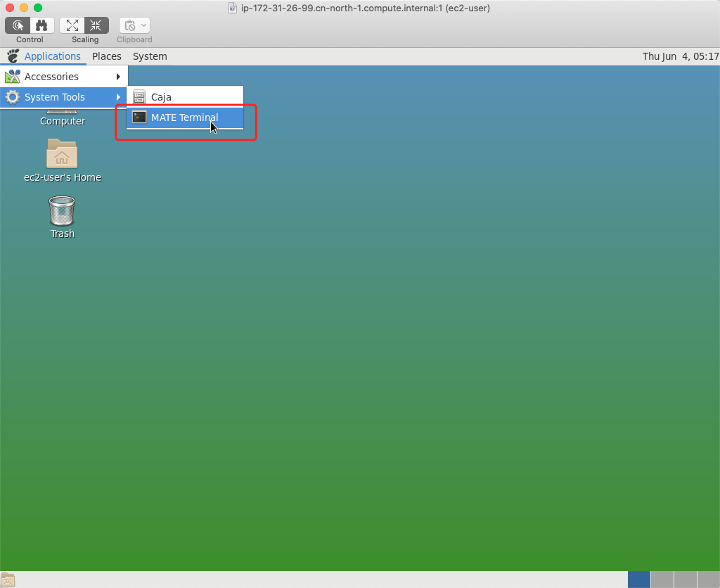Open the System menu

(x=150, y=56)
